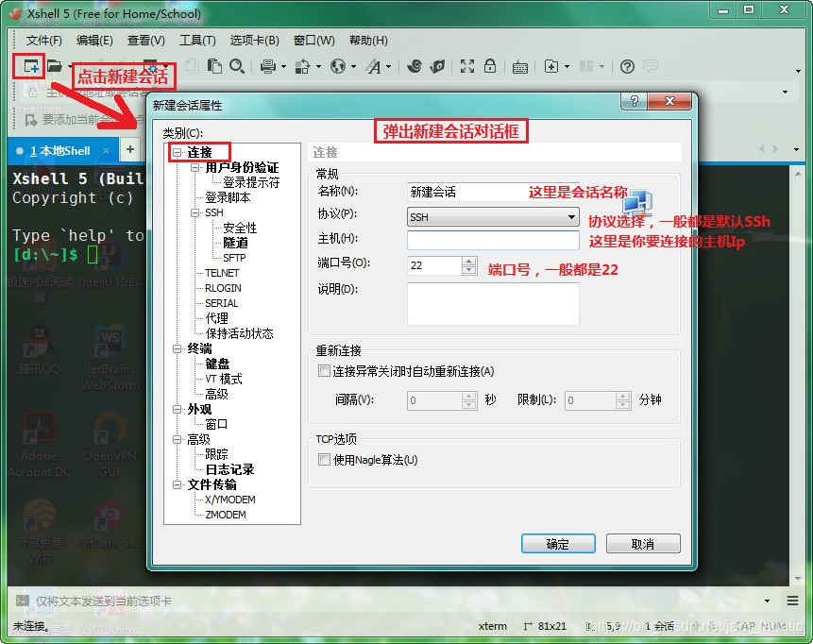The height and width of the screenshot is (644, 813).
Task: Enable 连接异常关闭时自动重新连接 checkbox
Action: coord(324,371)
